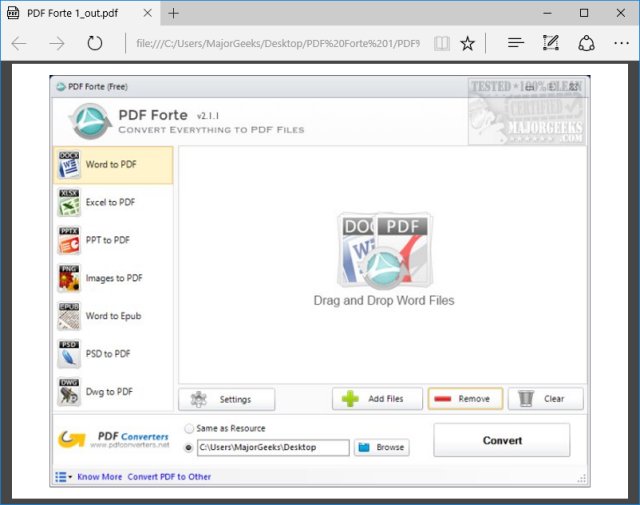This screenshot has height=505, width=640.
Task: Pick the Images to PDF PNG icon
Action: pos(69,278)
